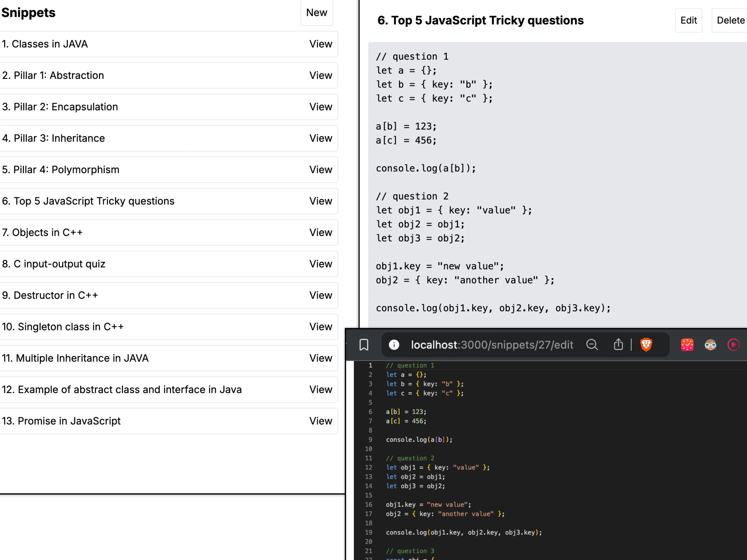This screenshot has height=560, width=747.
Task: Click preview line 'let b = { key: "b" };'
Action: tap(434, 84)
